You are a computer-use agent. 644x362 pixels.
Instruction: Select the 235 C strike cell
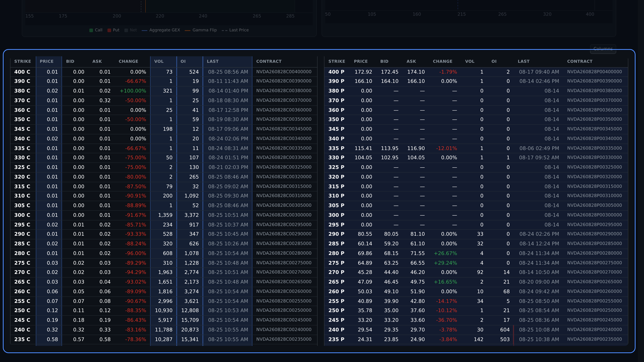[x=22, y=339]
